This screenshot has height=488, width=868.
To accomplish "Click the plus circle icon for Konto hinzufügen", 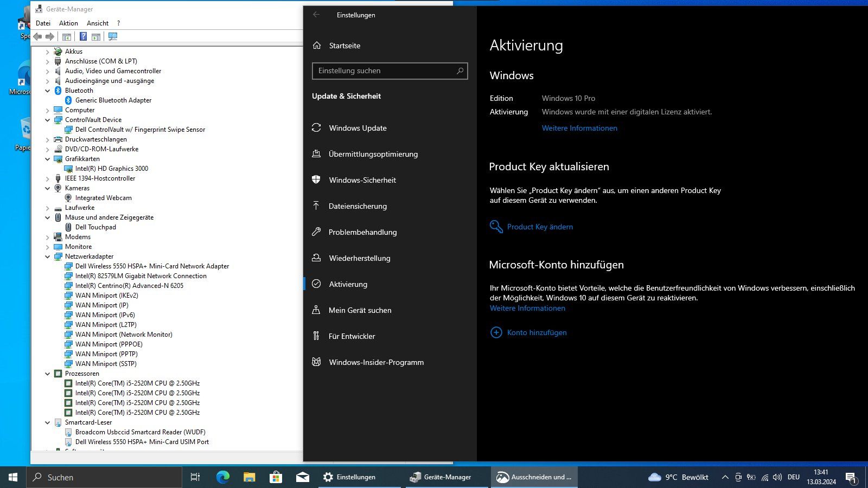I will tap(496, 332).
